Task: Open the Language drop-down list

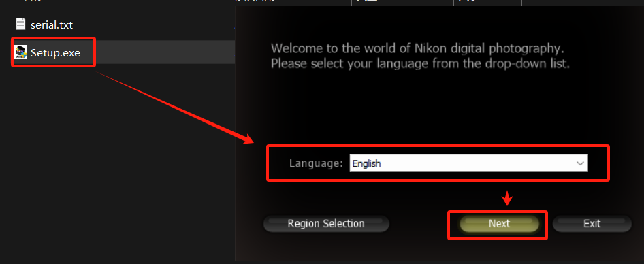Action: 468,163
